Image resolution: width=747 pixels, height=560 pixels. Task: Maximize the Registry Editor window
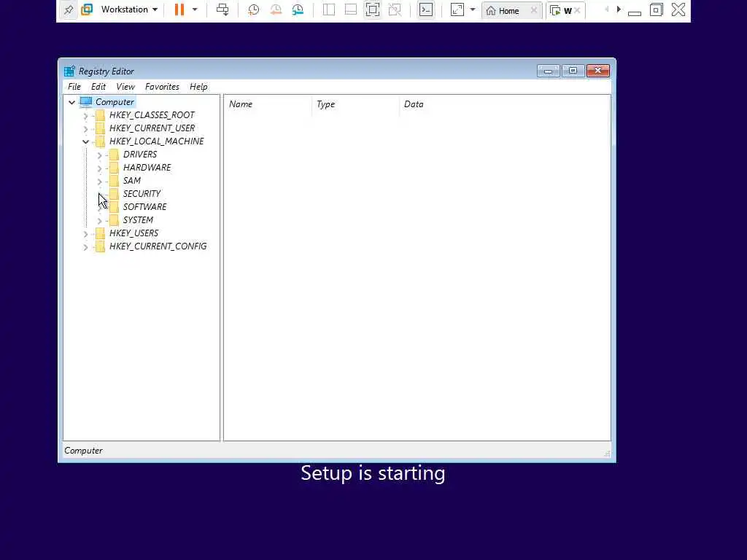[573, 71]
